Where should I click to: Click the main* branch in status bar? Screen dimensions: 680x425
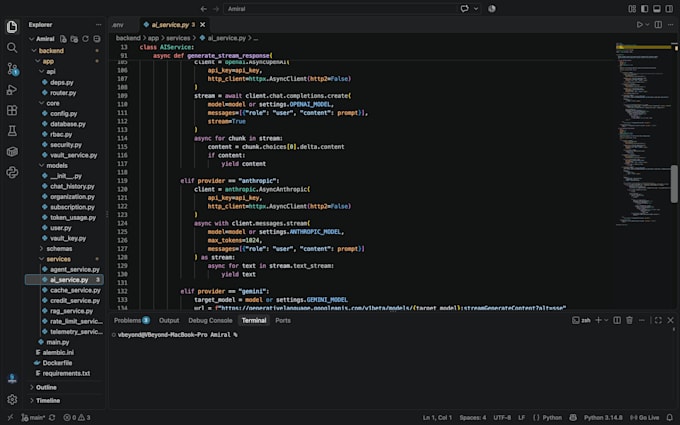tap(33, 418)
